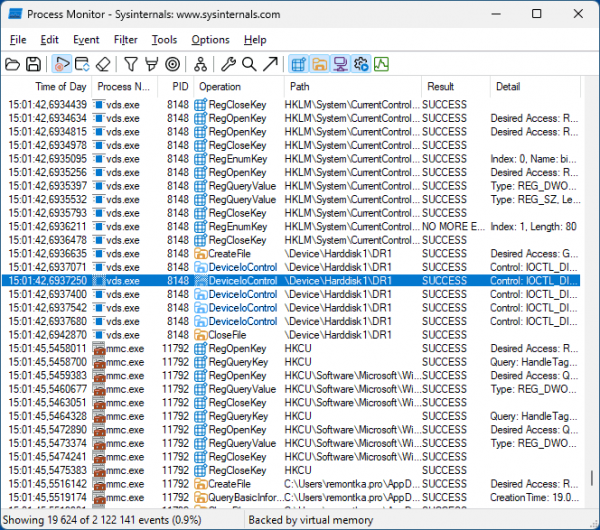Click the Operation column header
This screenshot has height=530, width=600.
239,86
